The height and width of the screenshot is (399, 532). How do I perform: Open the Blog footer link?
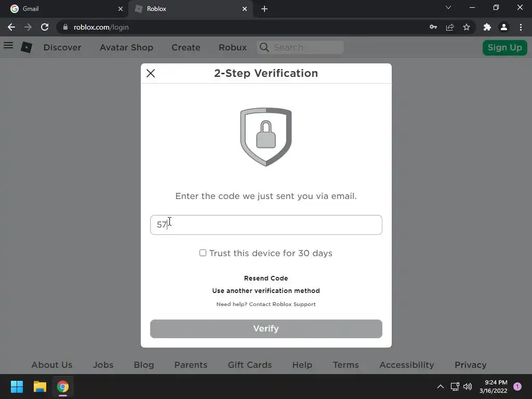pyautogui.click(x=144, y=365)
